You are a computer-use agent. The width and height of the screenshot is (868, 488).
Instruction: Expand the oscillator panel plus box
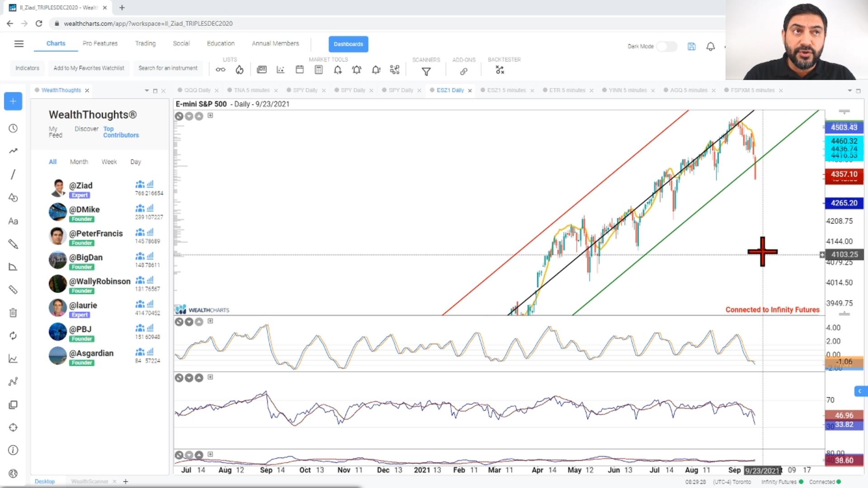click(x=210, y=321)
